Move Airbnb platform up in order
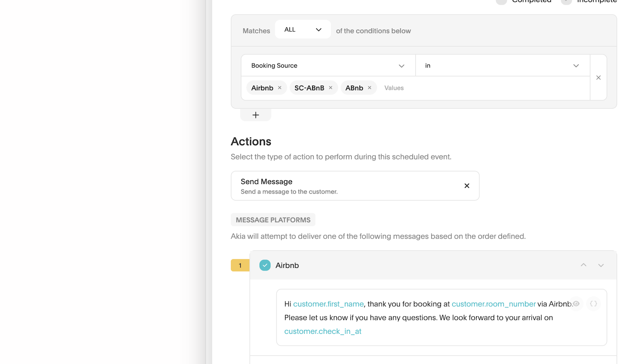The image size is (629, 364). click(583, 265)
